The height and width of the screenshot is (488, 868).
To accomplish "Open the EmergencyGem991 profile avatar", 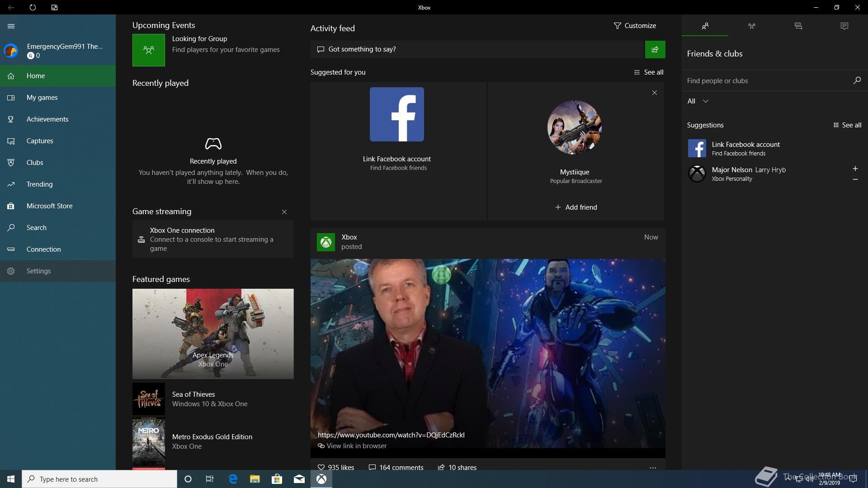I will click(11, 51).
